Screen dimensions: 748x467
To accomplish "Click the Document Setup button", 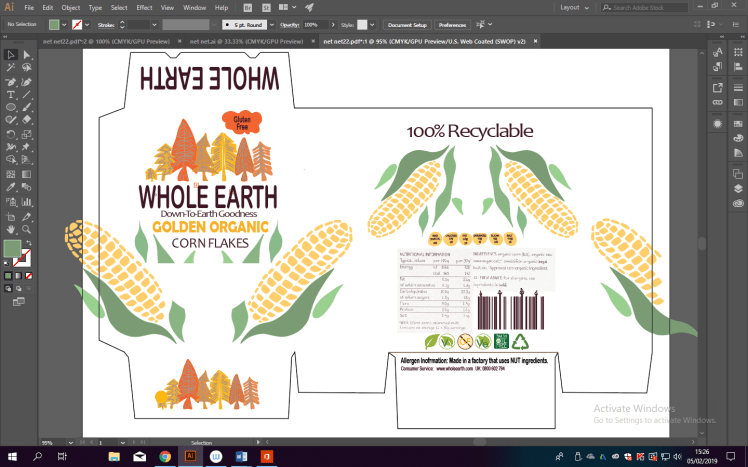I will click(x=407, y=25).
